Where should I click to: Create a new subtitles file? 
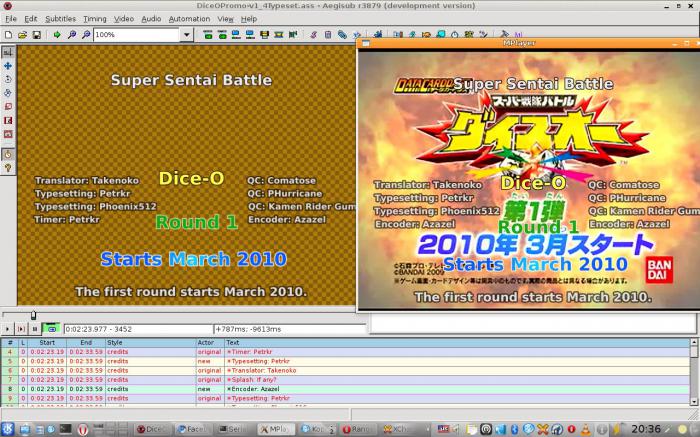click(x=8, y=34)
